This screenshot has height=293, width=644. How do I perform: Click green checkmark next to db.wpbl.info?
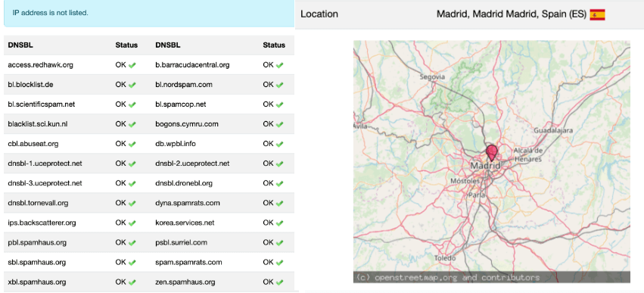(279, 144)
